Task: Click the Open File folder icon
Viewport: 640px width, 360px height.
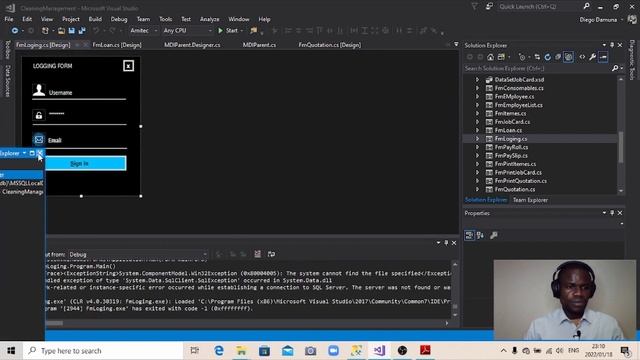Action: click(61, 31)
